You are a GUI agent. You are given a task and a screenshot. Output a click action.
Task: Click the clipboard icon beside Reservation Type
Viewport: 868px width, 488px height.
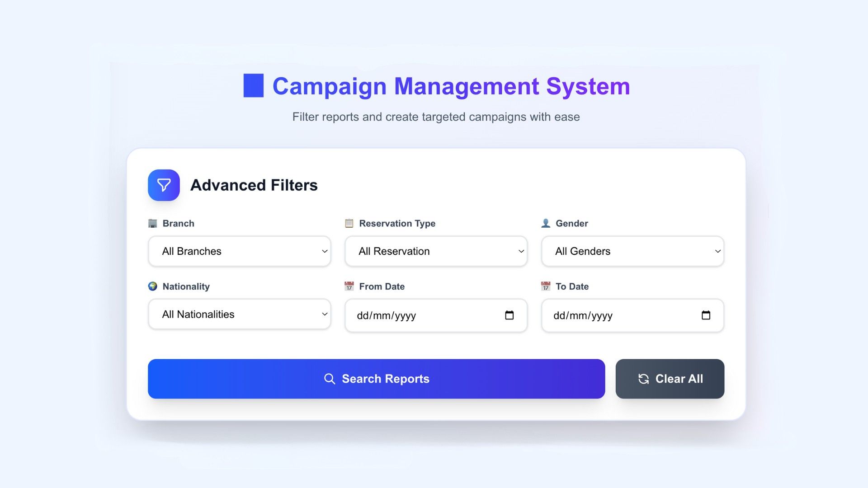(x=349, y=223)
